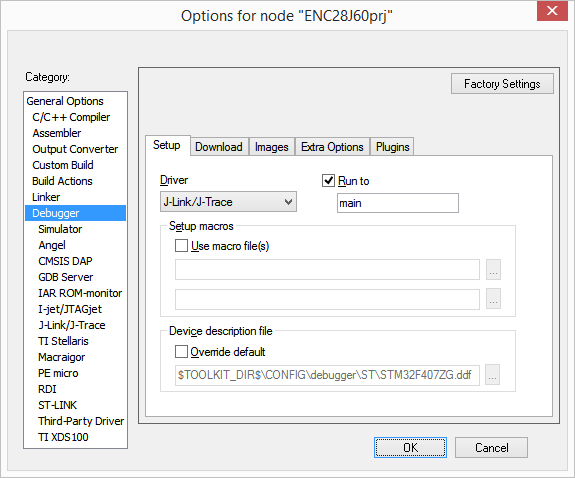This screenshot has height=478, width=575.
Task: Open the Images tab
Action: (x=272, y=147)
